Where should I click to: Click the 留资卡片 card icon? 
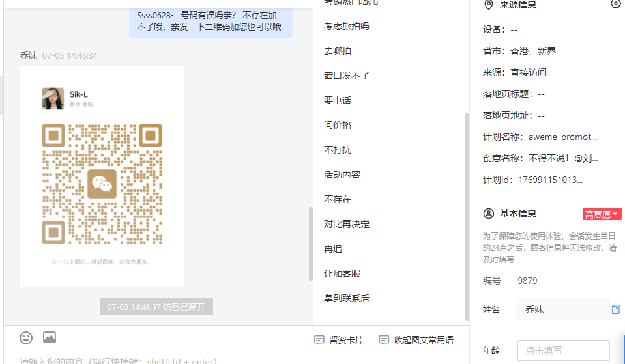point(319,340)
